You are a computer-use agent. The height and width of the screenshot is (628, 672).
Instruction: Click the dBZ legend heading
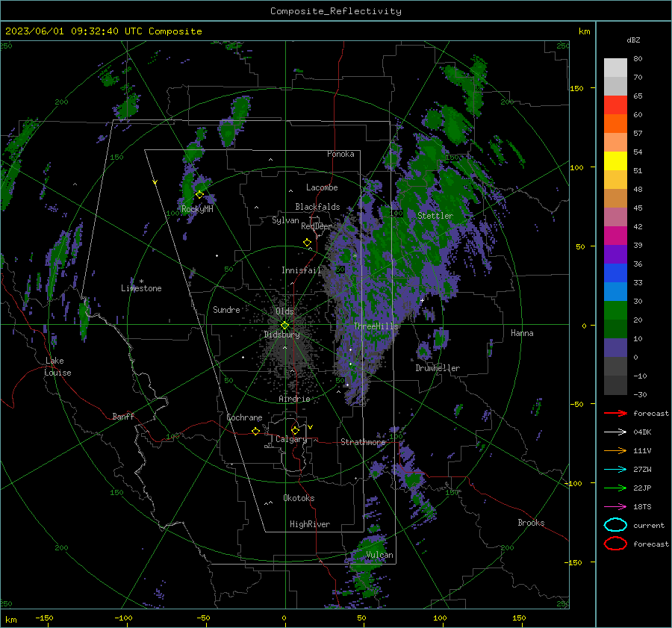(x=633, y=40)
